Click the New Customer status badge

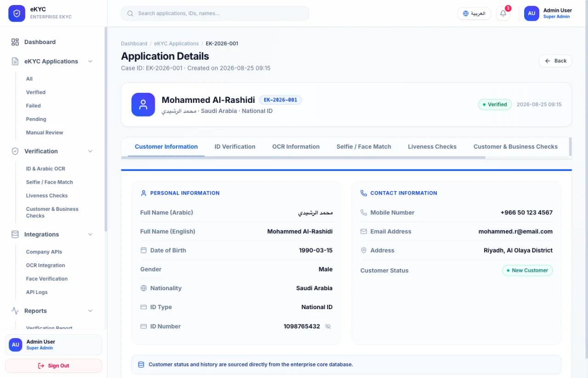527,271
